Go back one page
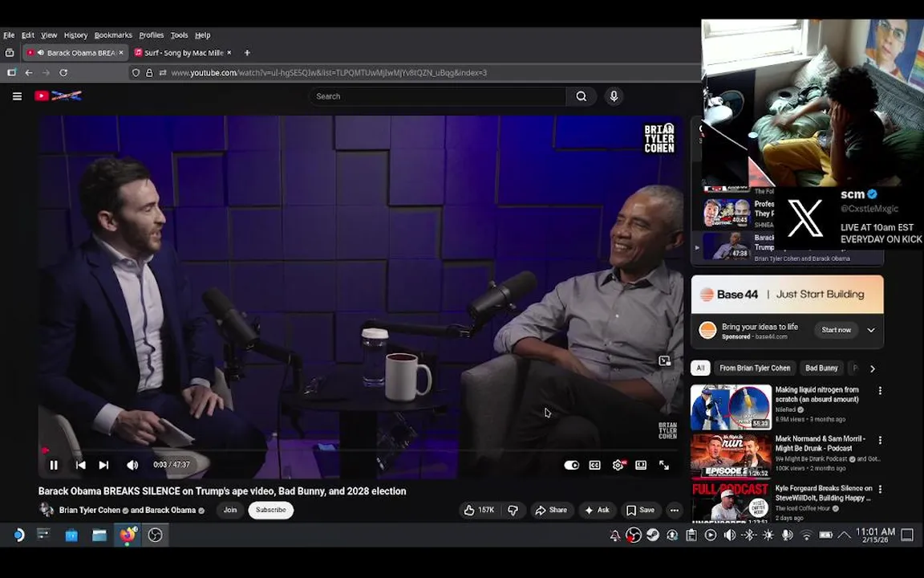This screenshot has height=578, width=924. pyautogui.click(x=29, y=72)
